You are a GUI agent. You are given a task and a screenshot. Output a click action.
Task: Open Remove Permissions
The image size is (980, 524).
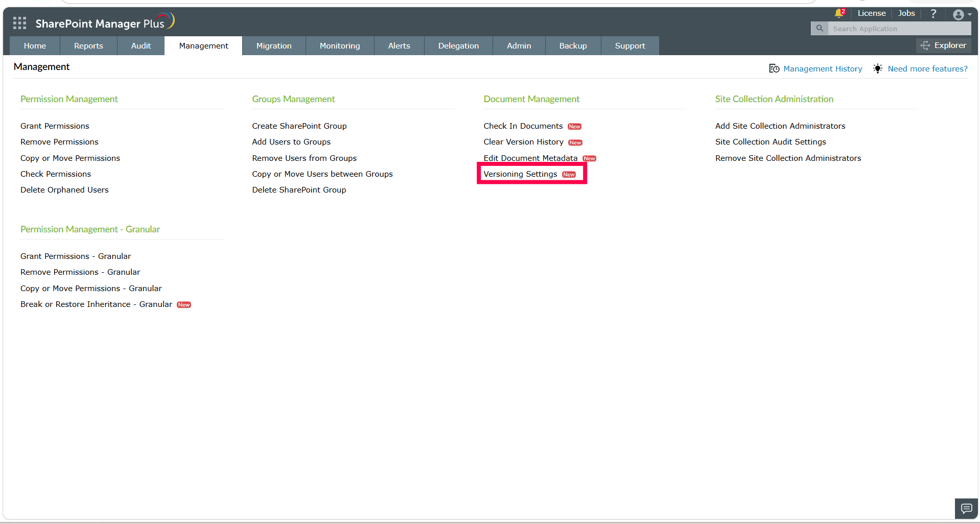click(x=59, y=142)
